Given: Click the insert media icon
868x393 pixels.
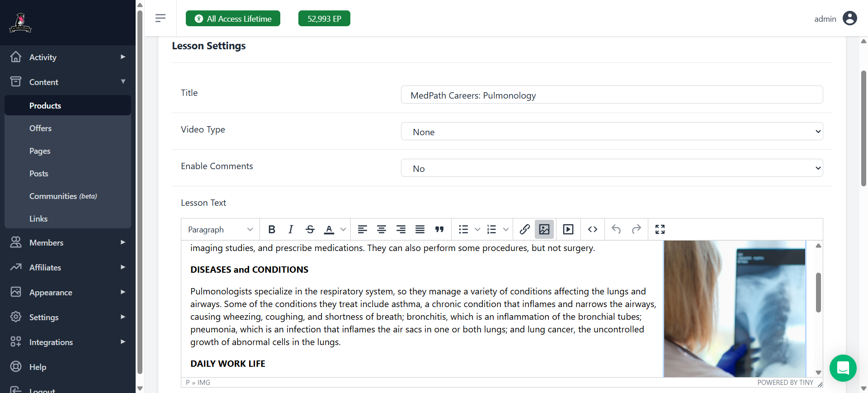Looking at the screenshot, I should (568, 229).
